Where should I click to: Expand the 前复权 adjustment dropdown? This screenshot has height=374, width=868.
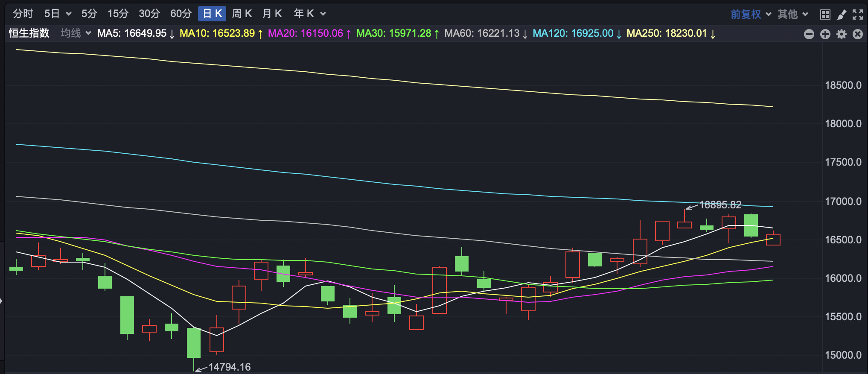pos(750,15)
